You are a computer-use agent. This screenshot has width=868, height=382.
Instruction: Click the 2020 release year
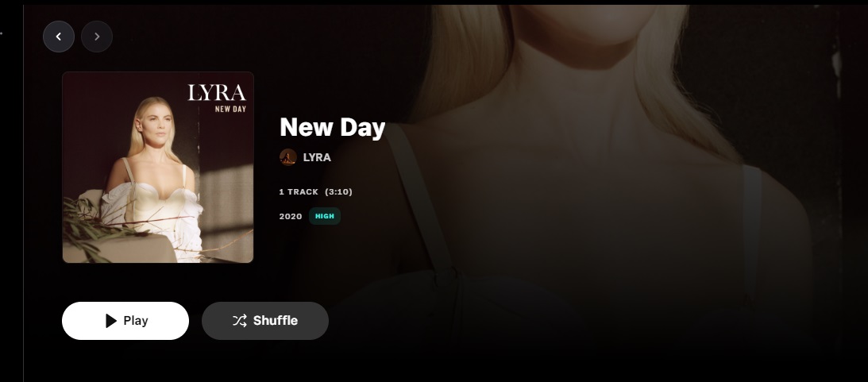[x=291, y=217]
